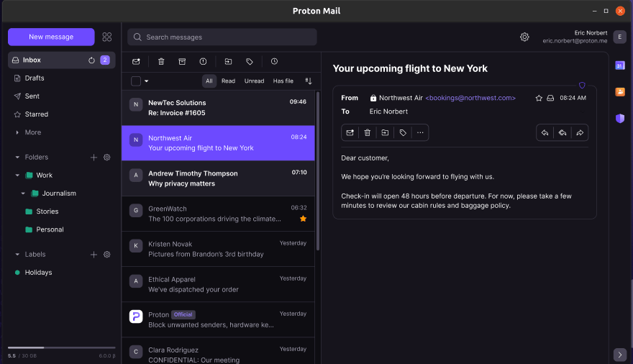Open Proton Calendar side icon

coord(620,65)
